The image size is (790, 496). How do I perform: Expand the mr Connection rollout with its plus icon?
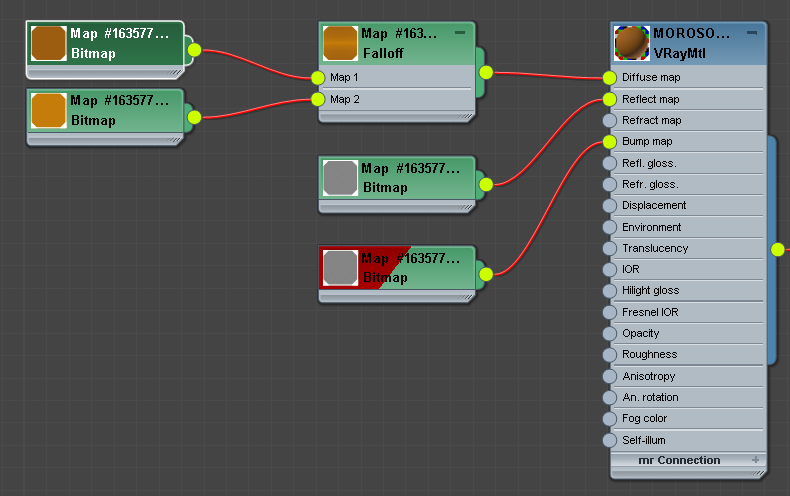[755, 460]
